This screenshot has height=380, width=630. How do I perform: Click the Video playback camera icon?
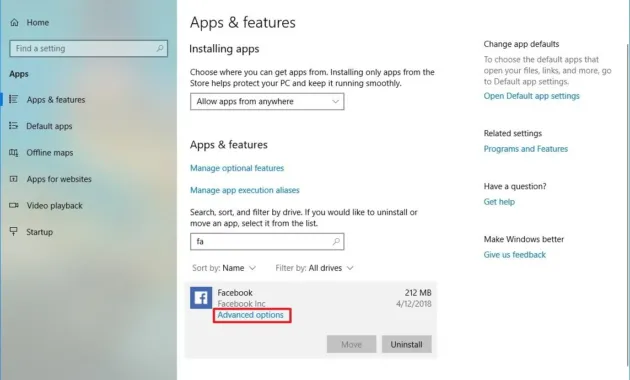[14, 205]
